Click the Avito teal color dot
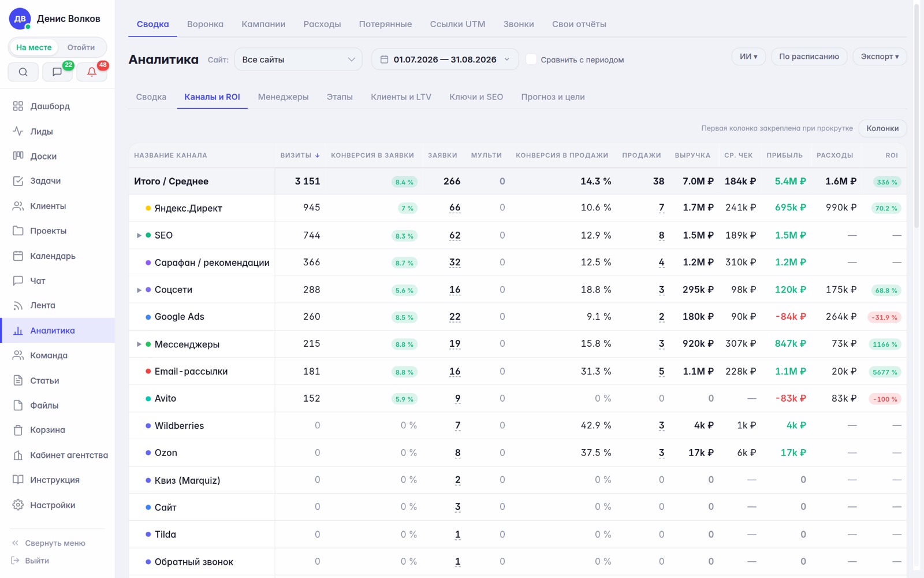This screenshot has width=924, height=578. (148, 398)
